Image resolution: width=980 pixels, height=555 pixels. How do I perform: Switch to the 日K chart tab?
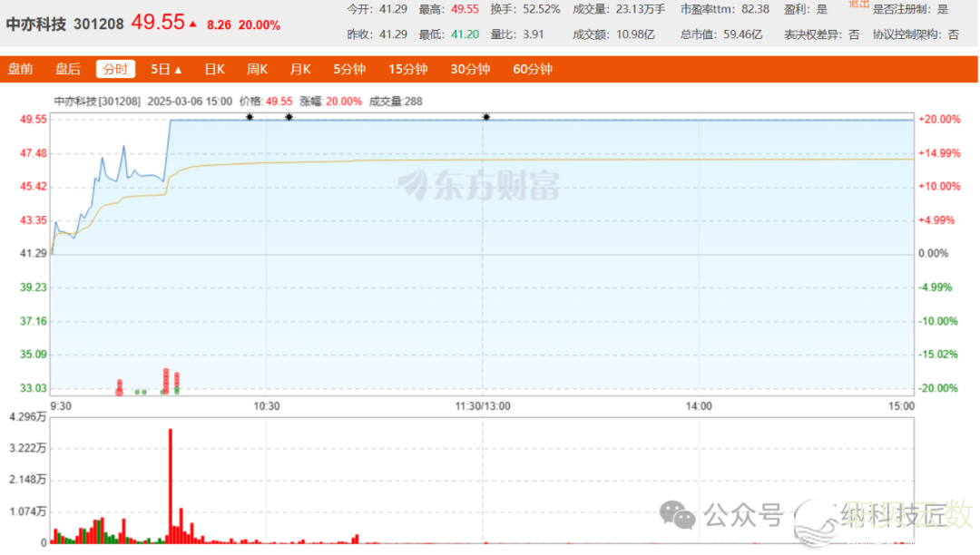coord(214,69)
